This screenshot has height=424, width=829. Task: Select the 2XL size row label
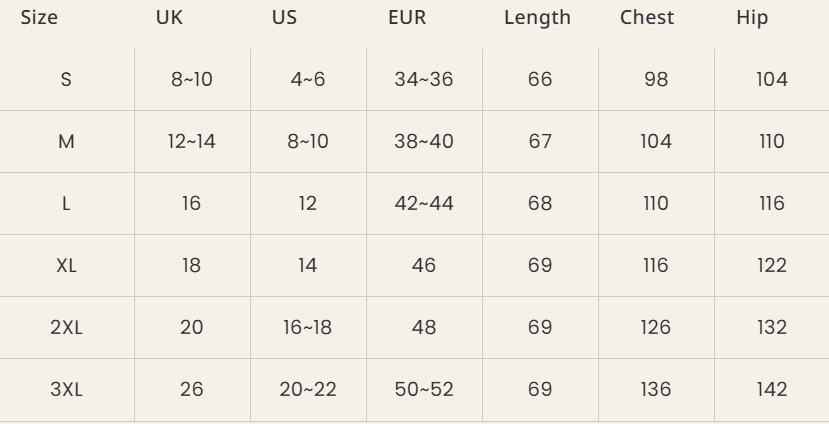(x=66, y=327)
